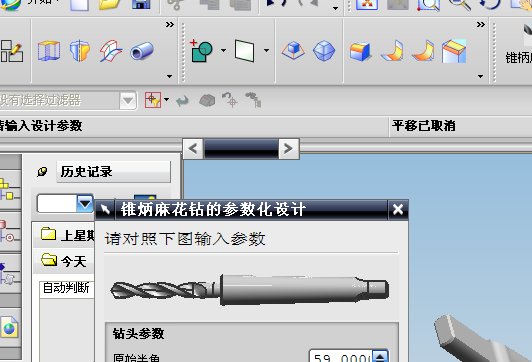Click arrow icon in drill dialog title
Image resolution: width=532 pixels, height=362 pixels.
(105, 210)
